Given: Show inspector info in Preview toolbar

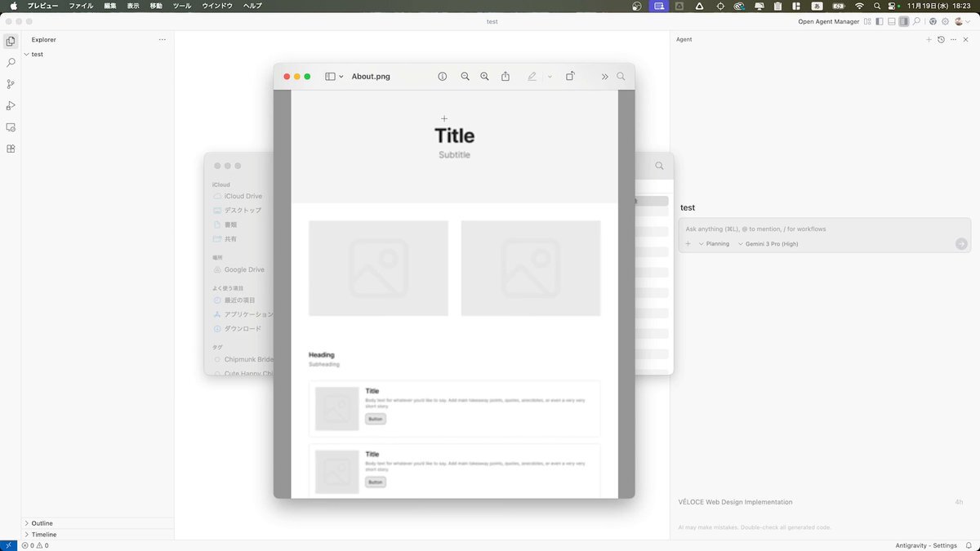Looking at the screenshot, I should (x=443, y=76).
